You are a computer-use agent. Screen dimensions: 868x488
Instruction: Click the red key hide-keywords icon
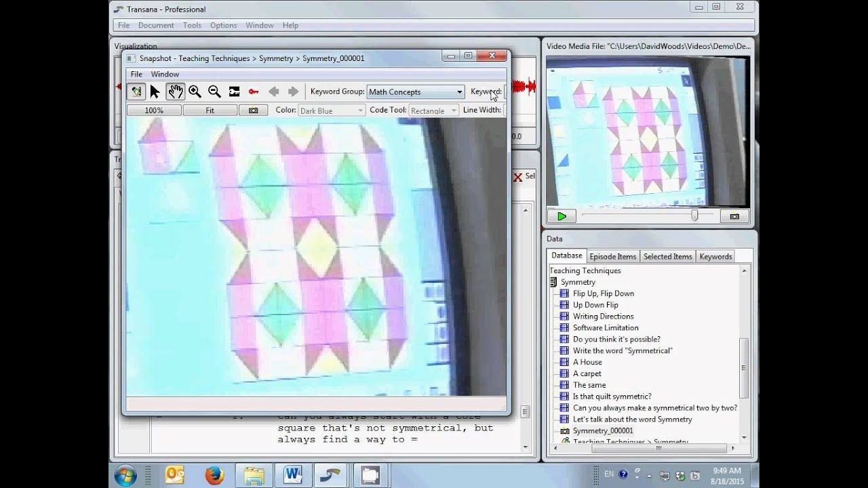[254, 91]
